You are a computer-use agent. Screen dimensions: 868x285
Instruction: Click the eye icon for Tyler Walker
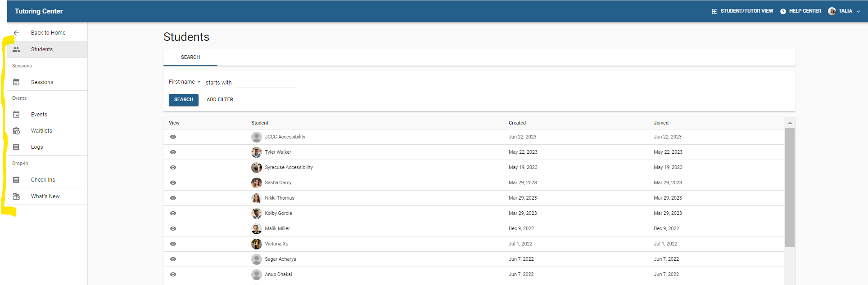173,152
